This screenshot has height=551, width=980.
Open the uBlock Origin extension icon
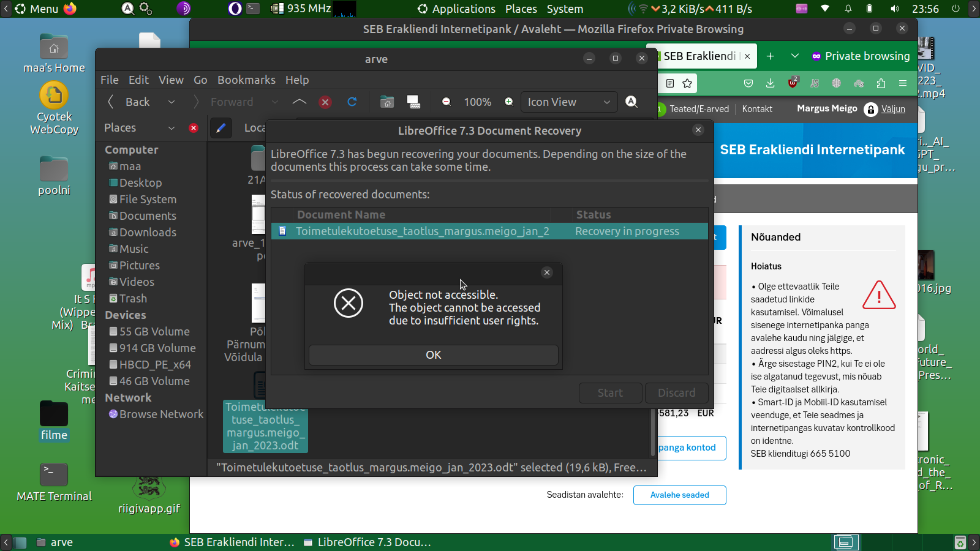click(793, 83)
